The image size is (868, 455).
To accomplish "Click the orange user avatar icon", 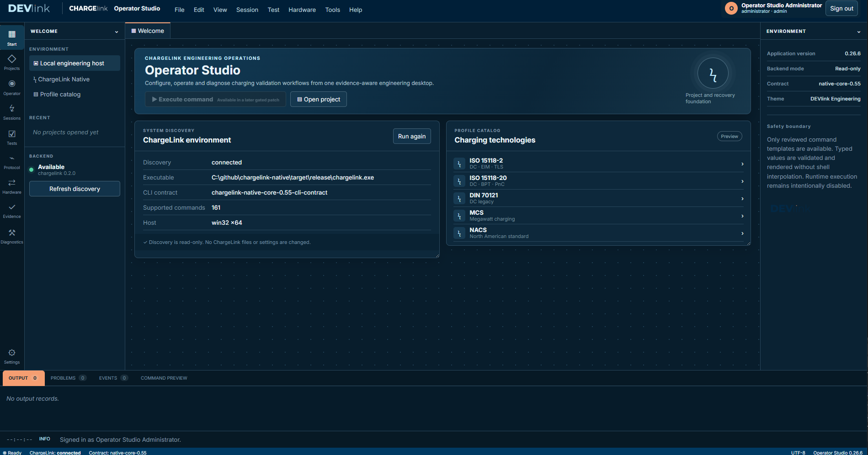I will [731, 8].
